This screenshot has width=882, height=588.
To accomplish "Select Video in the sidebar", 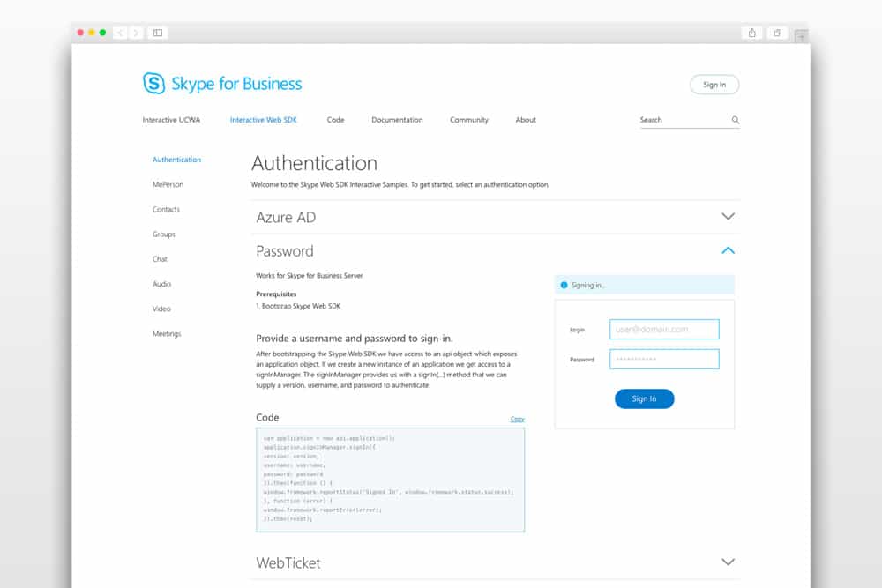I will (161, 309).
